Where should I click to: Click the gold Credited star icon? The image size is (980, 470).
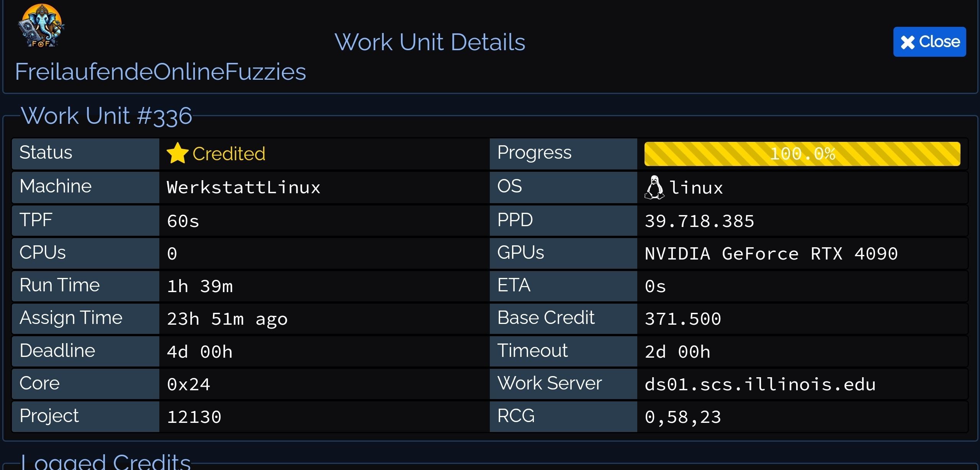click(177, 153)
